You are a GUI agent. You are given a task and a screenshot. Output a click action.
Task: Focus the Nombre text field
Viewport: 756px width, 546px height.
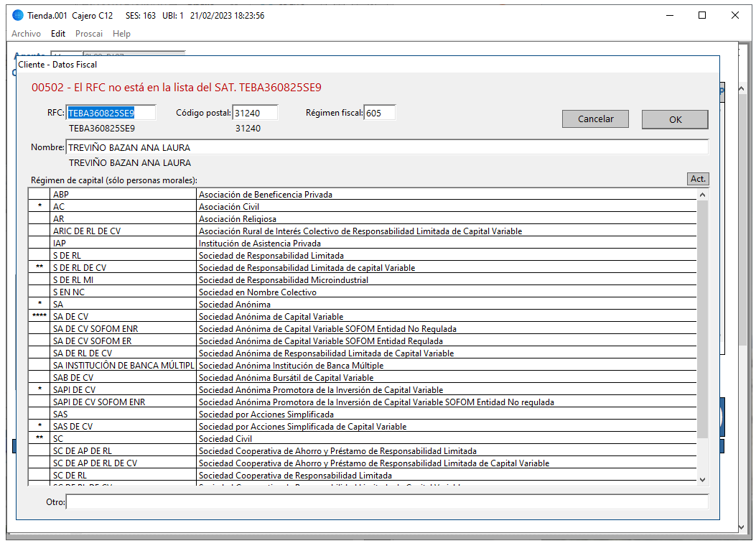pyautogui.click(x=387, y=147)
